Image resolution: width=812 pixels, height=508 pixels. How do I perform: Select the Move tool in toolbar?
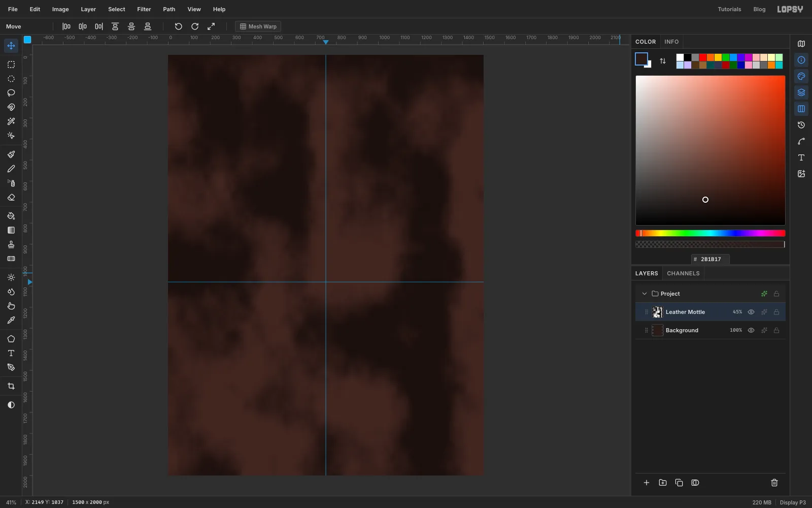[x=11, y=46]
